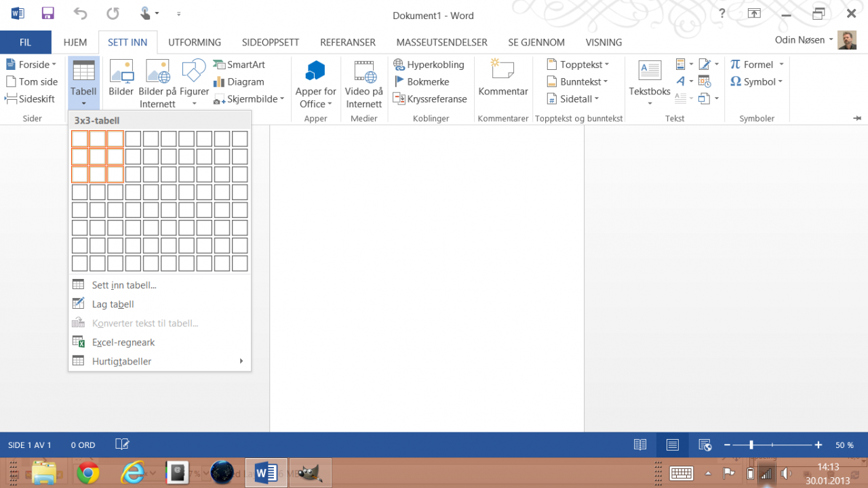Click the Save icon in quick access toolbar
The width and height of the screenshot is (868, 488).
pos(47,13)
